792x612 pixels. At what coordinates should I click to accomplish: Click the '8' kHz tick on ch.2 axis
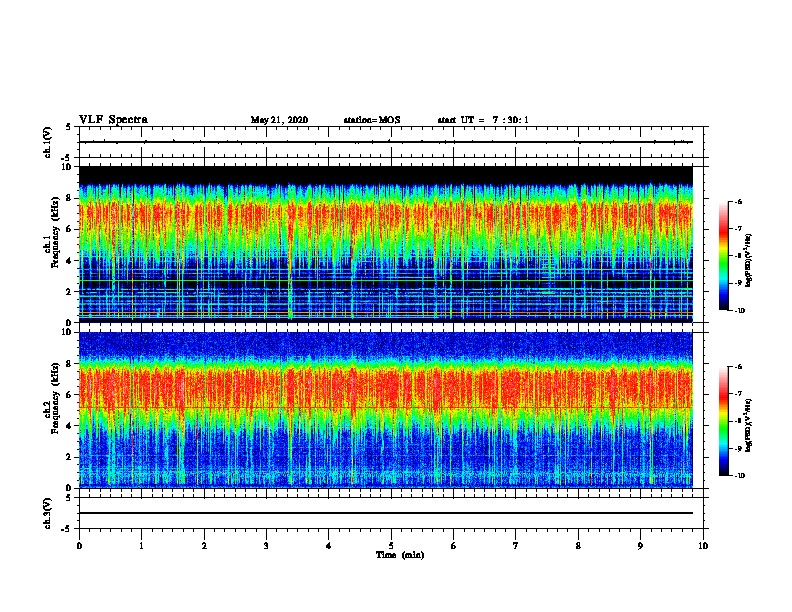[70, 364]
